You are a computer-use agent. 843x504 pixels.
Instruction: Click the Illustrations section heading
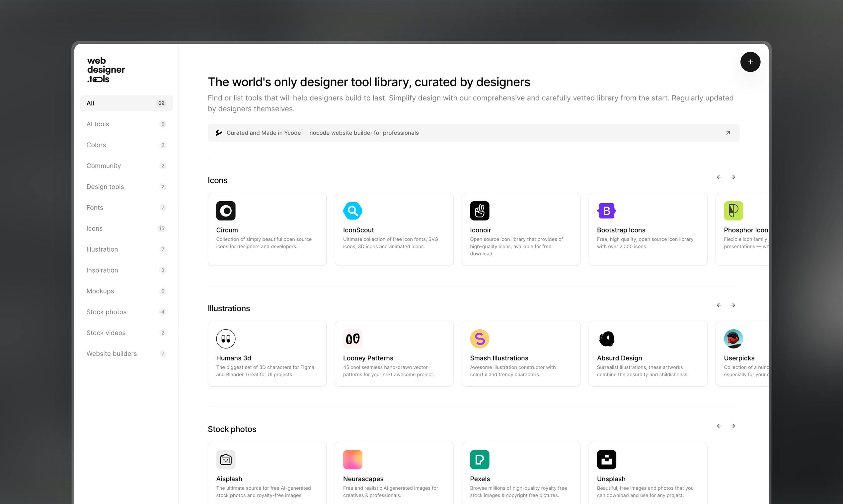tap(229, 308)
